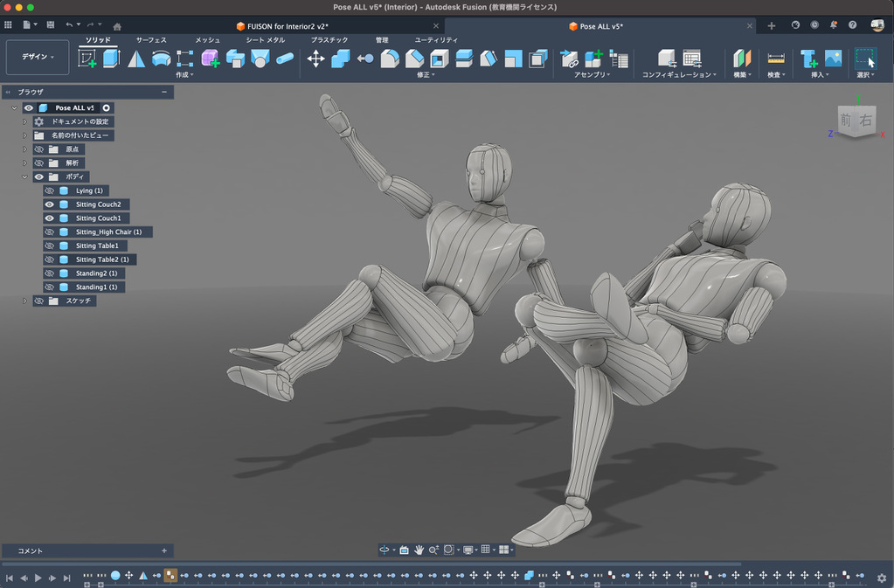The width and height of the screenshot is (894, 588).
Task: Click the ViewCube 前 face
Action: click(845, 121)
